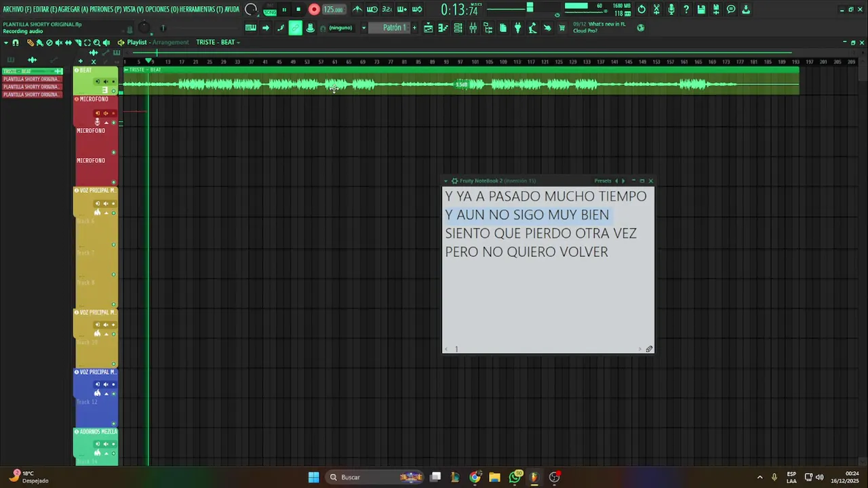Open the OPCIONES (O) menu
868x488 pixels.
tap(162, 9)
